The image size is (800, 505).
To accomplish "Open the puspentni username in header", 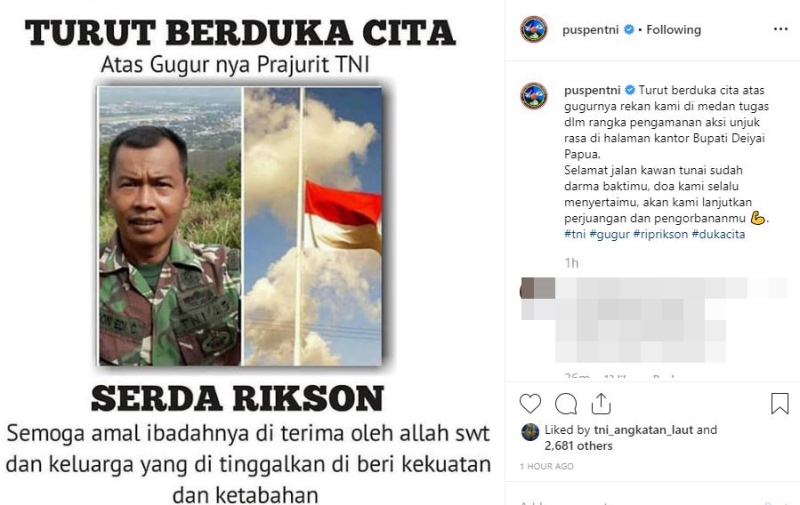I will tap(590, 30).
